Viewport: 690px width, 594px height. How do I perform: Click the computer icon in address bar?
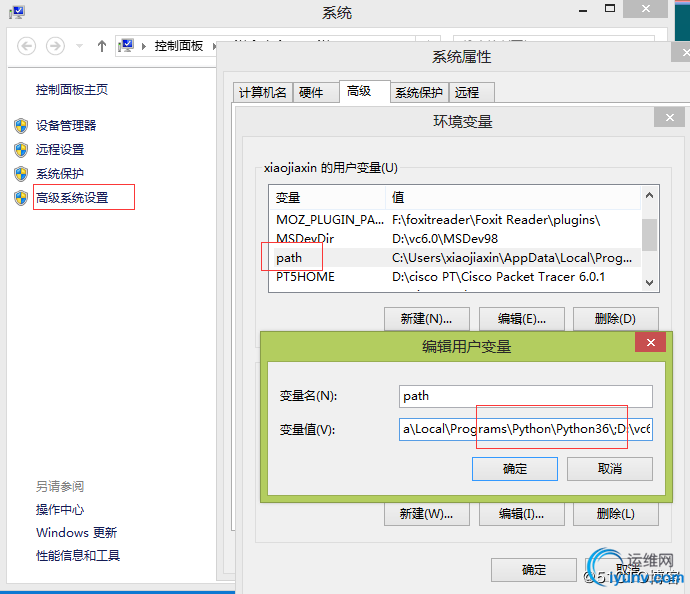click(126, 45)
